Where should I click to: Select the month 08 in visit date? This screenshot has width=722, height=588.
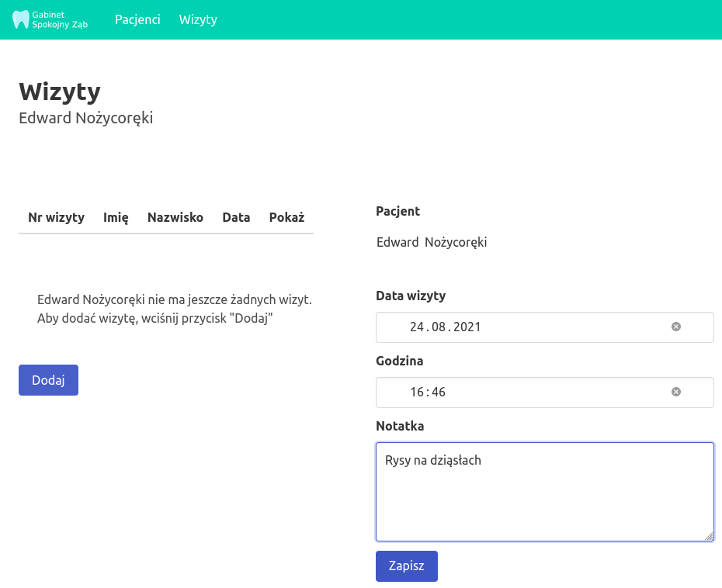point(439,327)
